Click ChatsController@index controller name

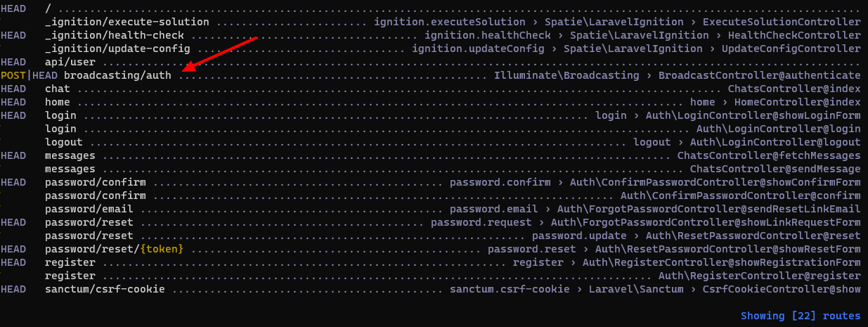click(x=794, y=89)
